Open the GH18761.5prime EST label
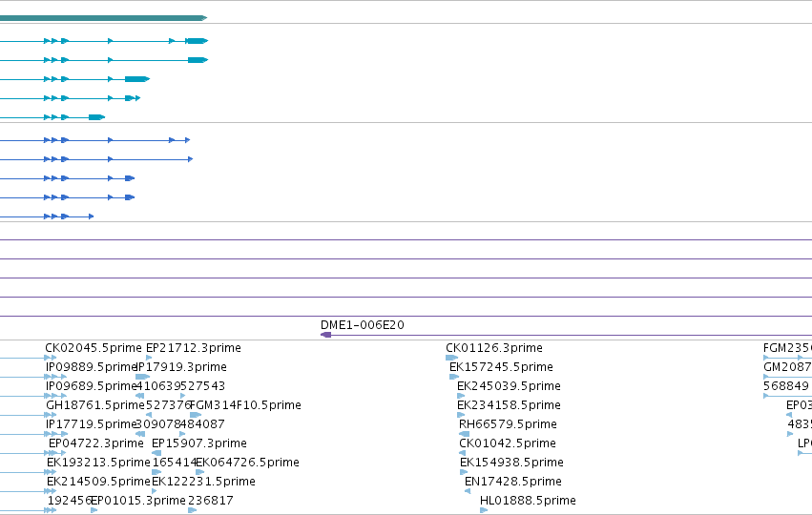Screen dimensions: 812x515 coord(95,405)
